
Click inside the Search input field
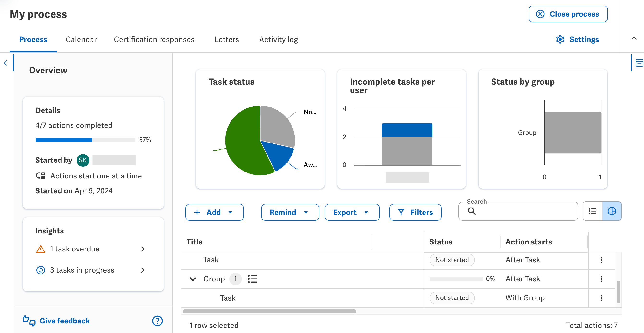pyautogui.click(x=518, y=211)
